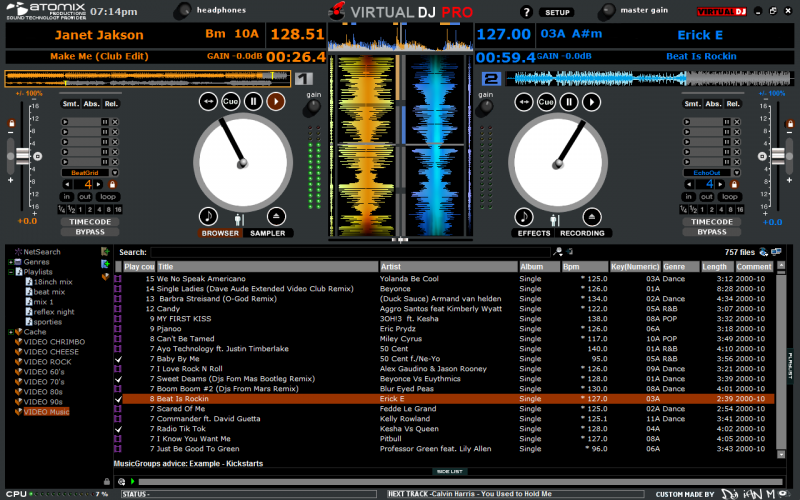Click the deck 2 pitch slider handle

[x=778, y=156]
